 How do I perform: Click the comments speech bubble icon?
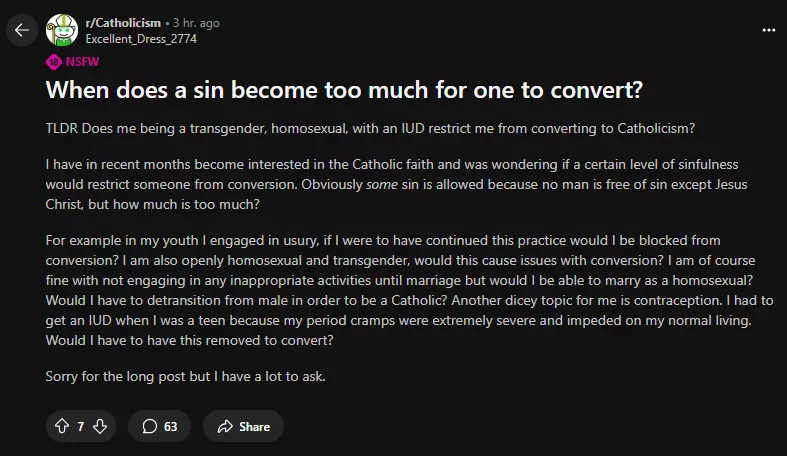point(150,426)
